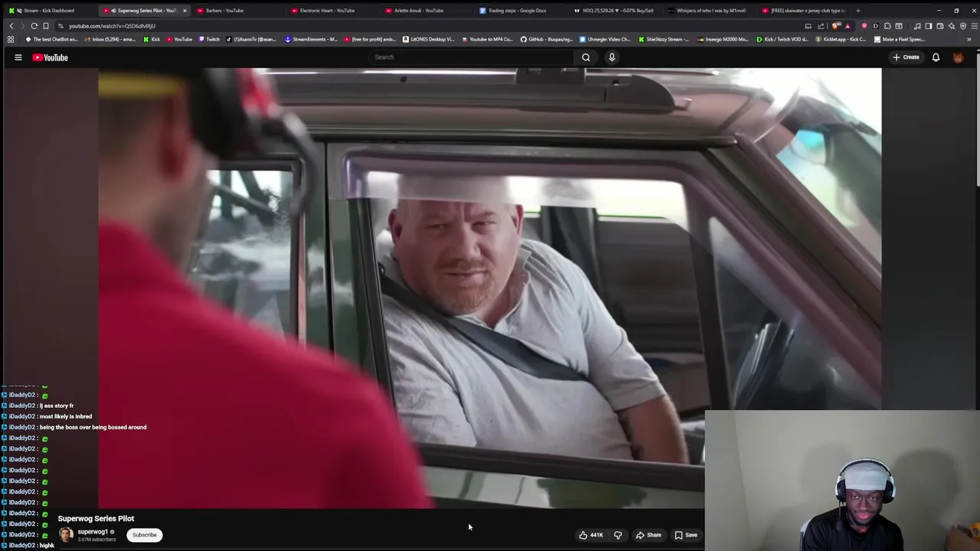
Task: Go back with the browser back arrow
Action: point(11,26)
